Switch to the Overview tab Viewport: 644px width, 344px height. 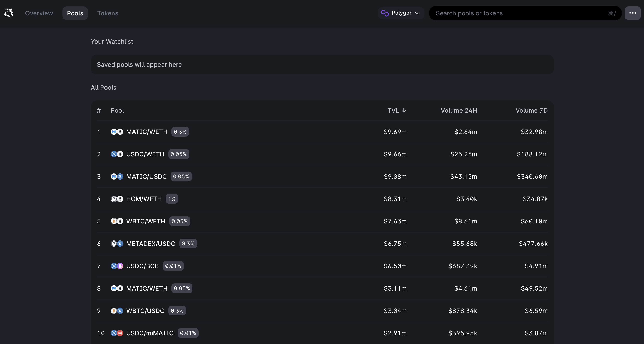pos(39,13)
